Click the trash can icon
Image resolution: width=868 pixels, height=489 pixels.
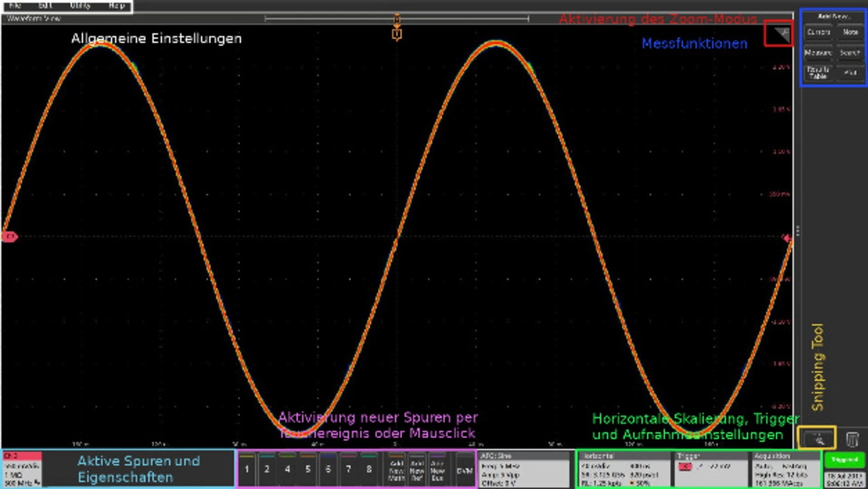click(x=852, y=439)
